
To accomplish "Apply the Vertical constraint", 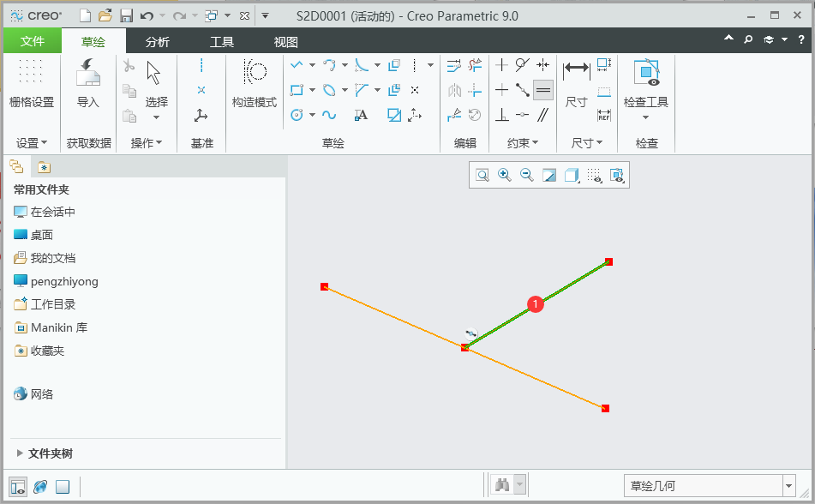I will tap(501, 65).
